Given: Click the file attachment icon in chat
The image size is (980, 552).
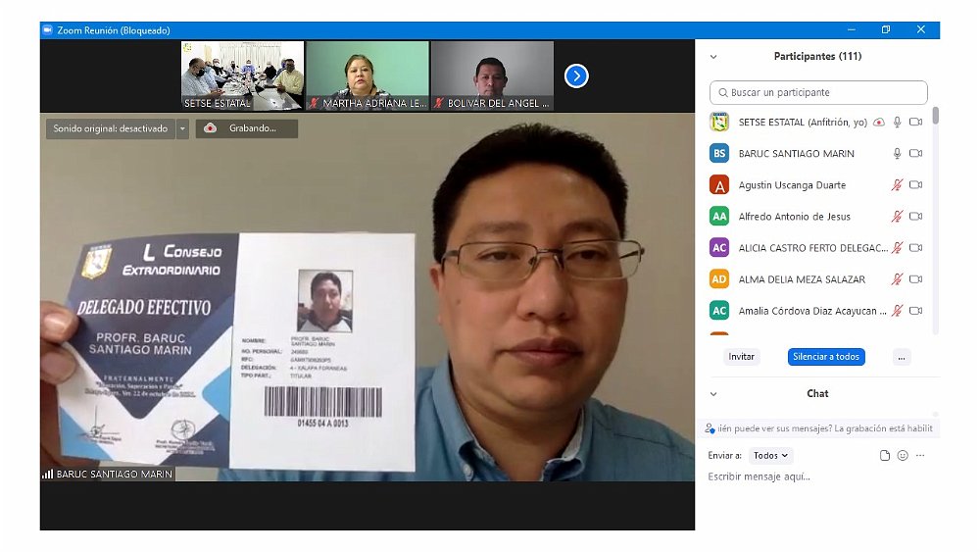Looking at the screenshot, I should point(885,456).
